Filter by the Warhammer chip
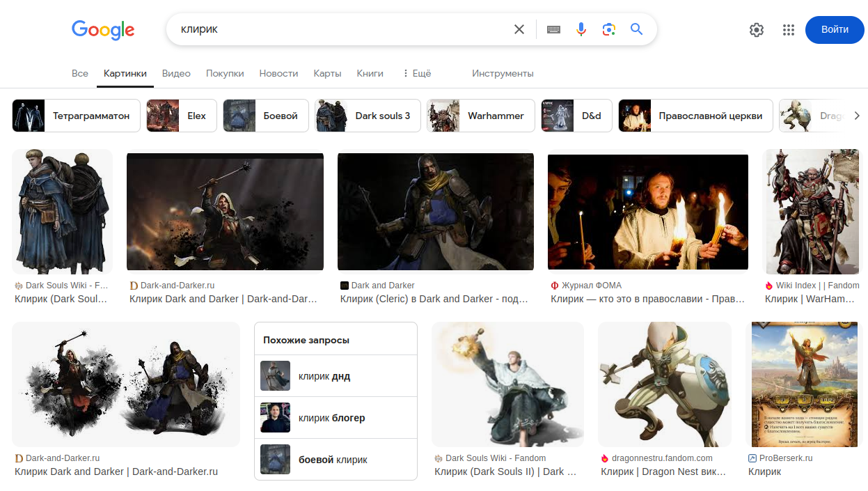Screen dimensions: 868x491 click(481, 116)
